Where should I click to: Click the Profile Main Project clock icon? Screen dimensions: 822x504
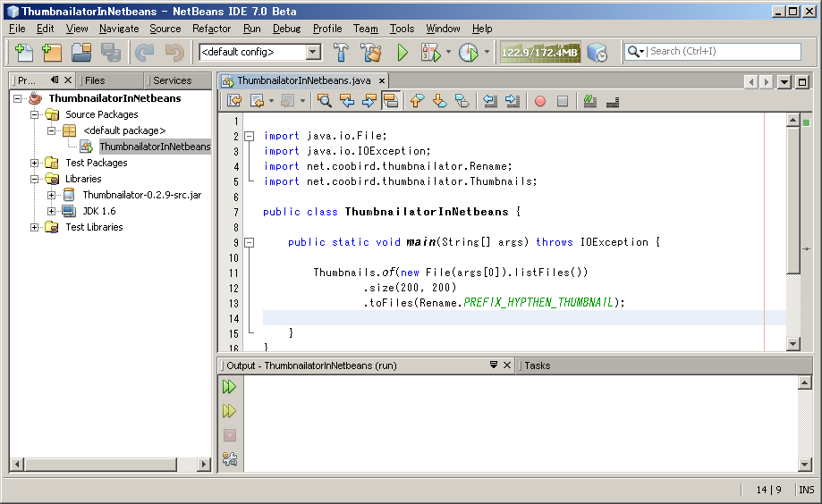[x=468, y=53]
